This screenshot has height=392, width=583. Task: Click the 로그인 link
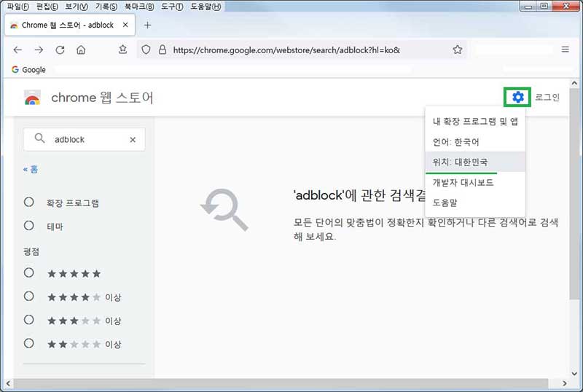pos(547,97)
